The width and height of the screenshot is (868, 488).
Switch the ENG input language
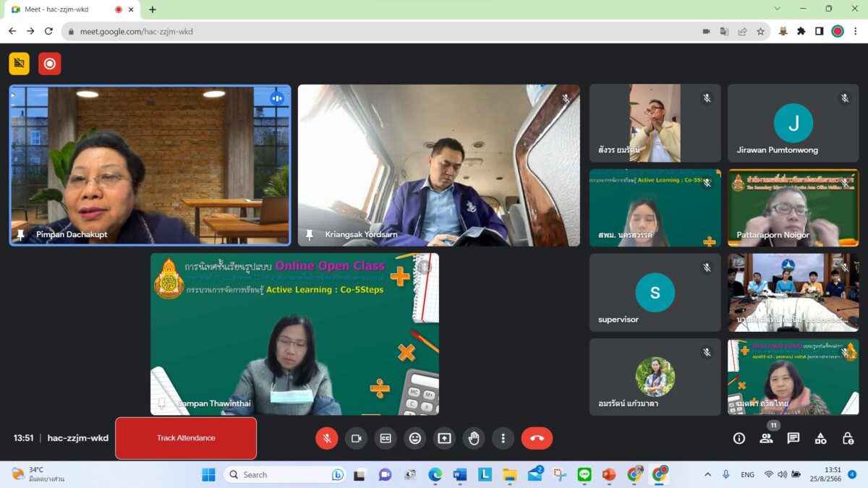click(x=747, y=474)
